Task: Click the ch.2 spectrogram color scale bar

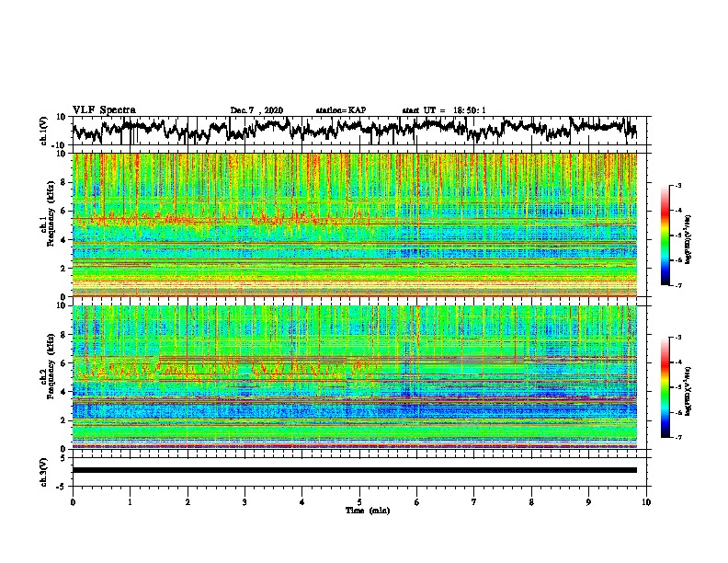Action: [x=665, y=387]
